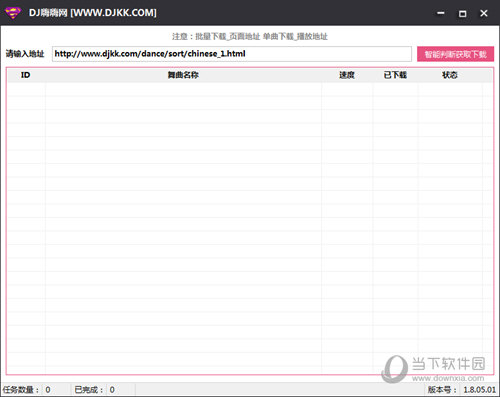
Task: Click the 任务数量 status label
Action: 21,390
